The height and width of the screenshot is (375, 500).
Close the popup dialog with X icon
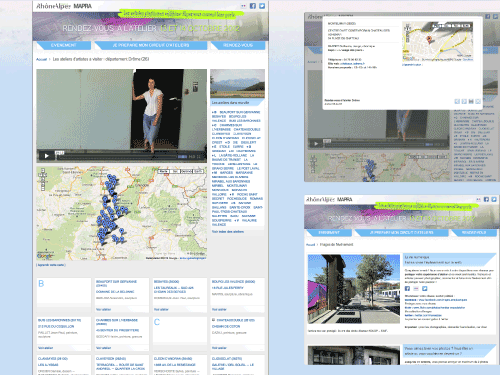[x=478, y=101]
